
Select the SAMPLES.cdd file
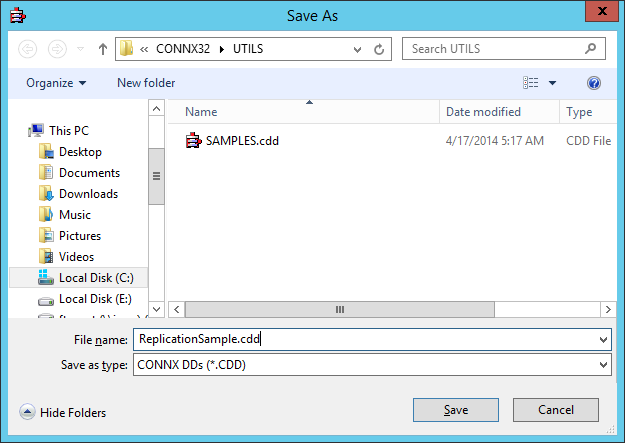tap(242, 141)
